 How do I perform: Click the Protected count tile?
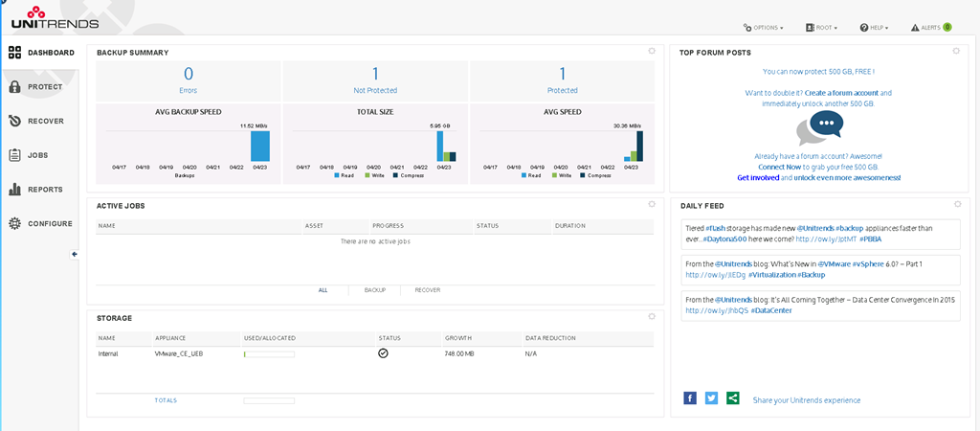click(562, 80)
